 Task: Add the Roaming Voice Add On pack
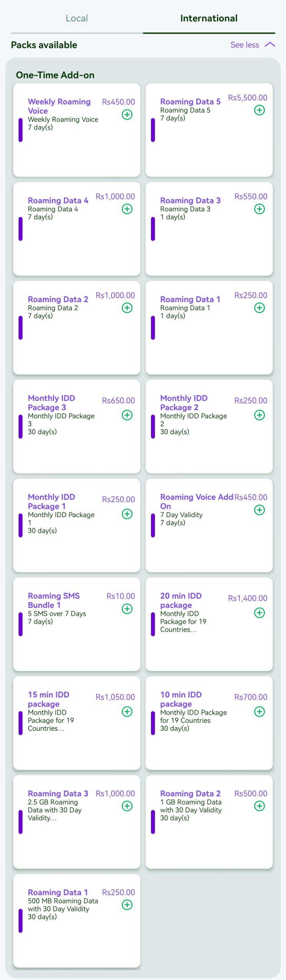click(260, 510)
